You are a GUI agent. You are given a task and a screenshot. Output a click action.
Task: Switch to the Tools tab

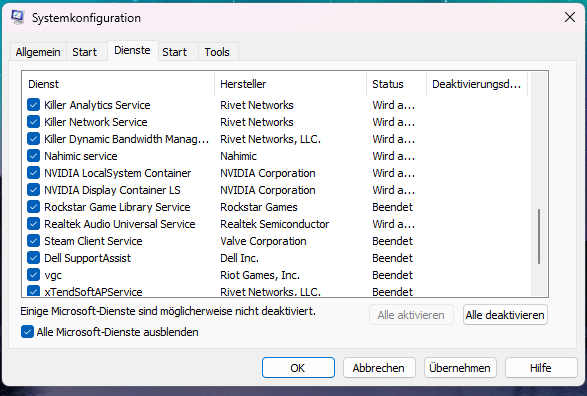[217, 52]
